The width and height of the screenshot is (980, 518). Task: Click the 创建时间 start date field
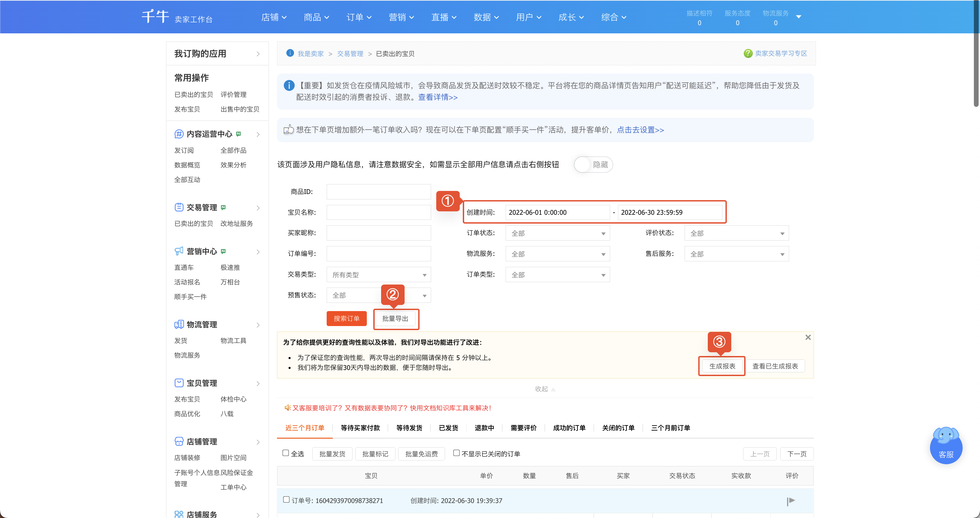[557, 212]
